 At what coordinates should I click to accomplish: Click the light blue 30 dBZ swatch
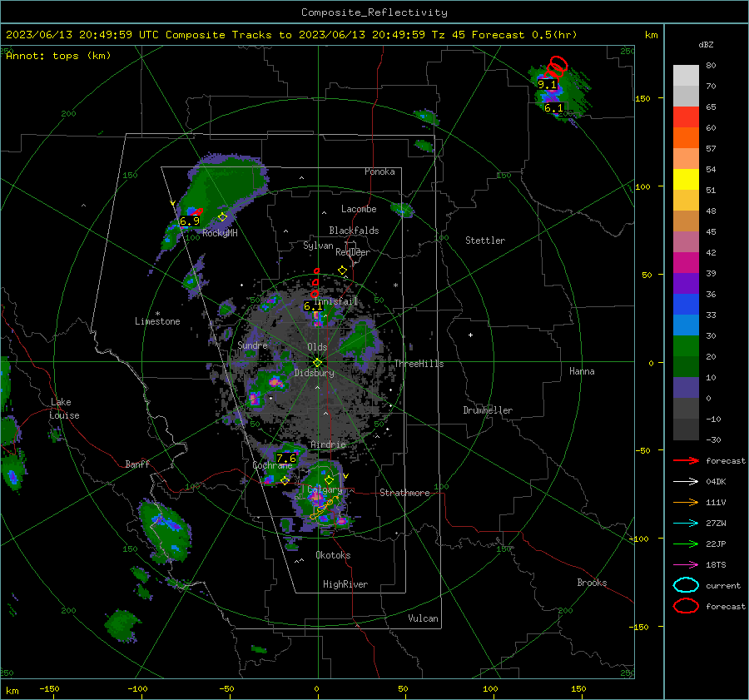coord(686,325)
